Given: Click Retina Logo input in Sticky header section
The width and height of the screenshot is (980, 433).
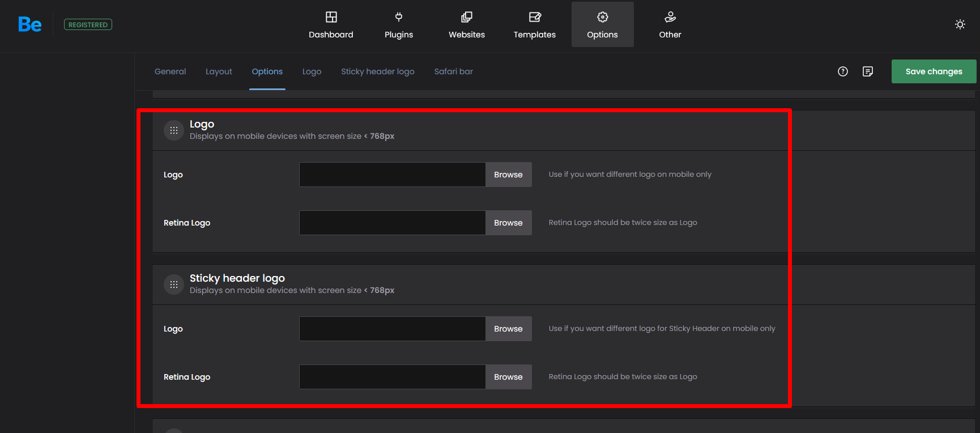Looking at the screenshot, I should 393,377.
